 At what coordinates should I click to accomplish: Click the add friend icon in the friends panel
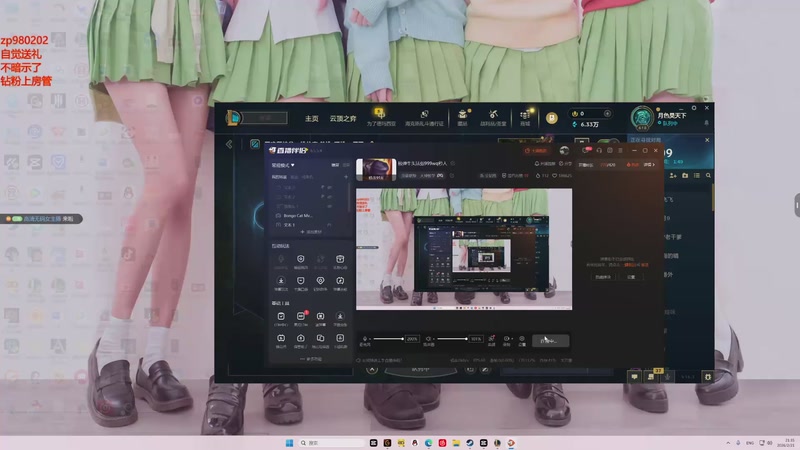click(673, 176)
